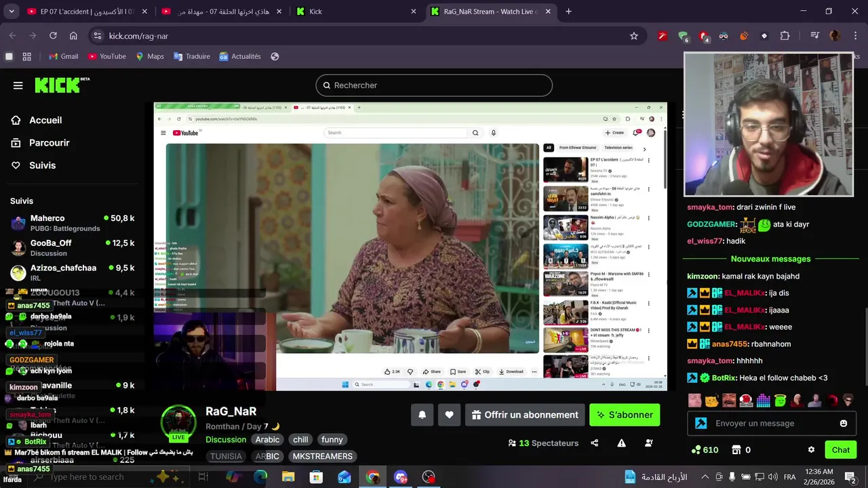
Task: Open the media controls icon in Chrome
Action: pyautogui.click(x=815, y=36)
